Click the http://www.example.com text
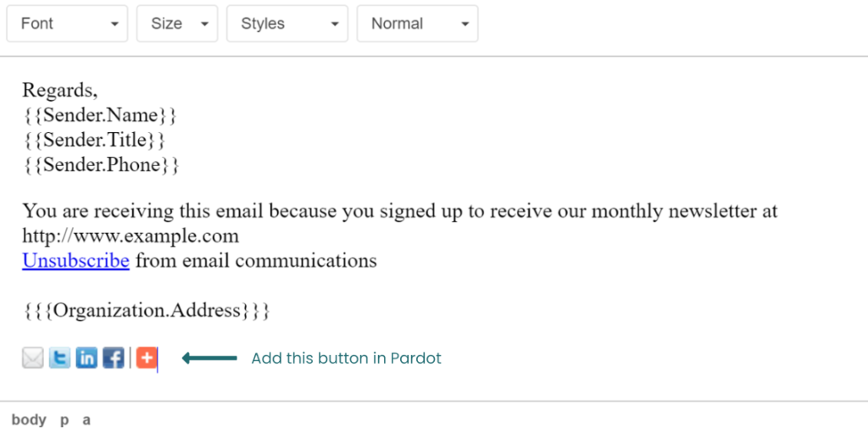868x428 pixels. (131, 236)
